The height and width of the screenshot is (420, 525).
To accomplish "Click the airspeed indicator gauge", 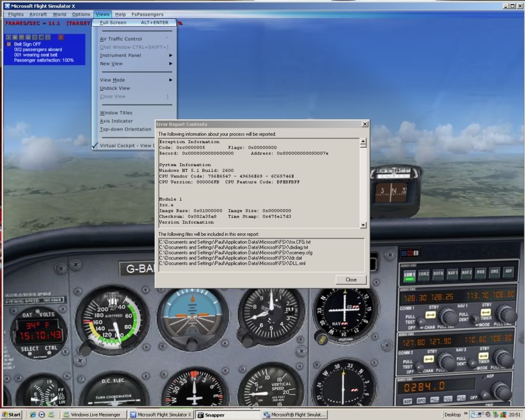I will point(112,321).
